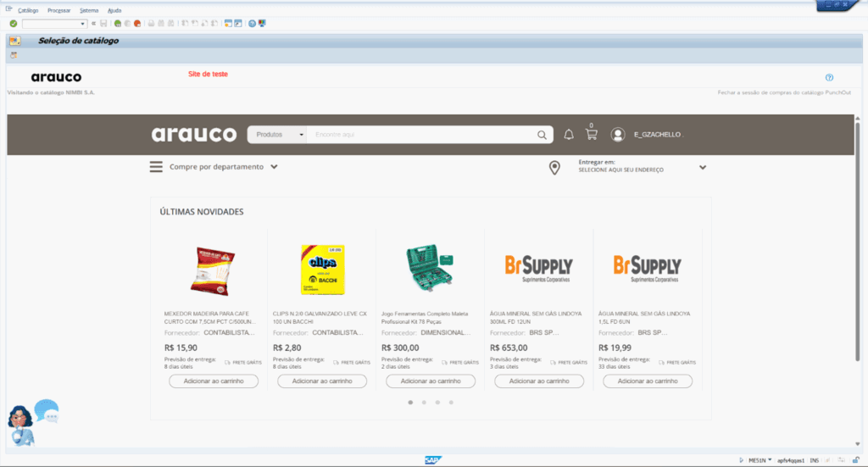
Task: Click the Encontre aqui search field
Action: coord(420,135)
